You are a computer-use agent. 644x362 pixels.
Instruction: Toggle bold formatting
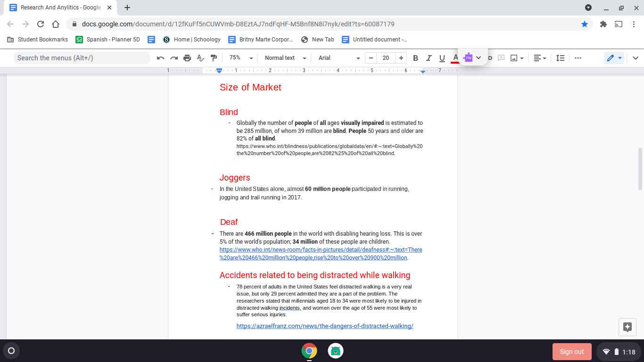click(415, 58)
